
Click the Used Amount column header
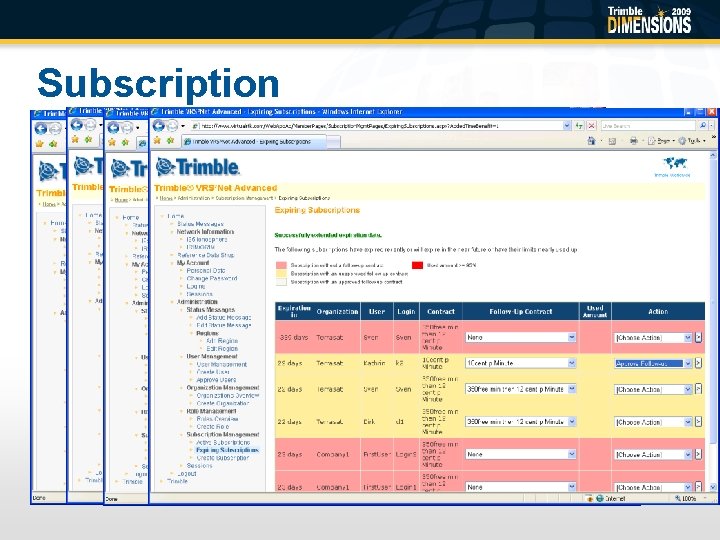[595, 311]
